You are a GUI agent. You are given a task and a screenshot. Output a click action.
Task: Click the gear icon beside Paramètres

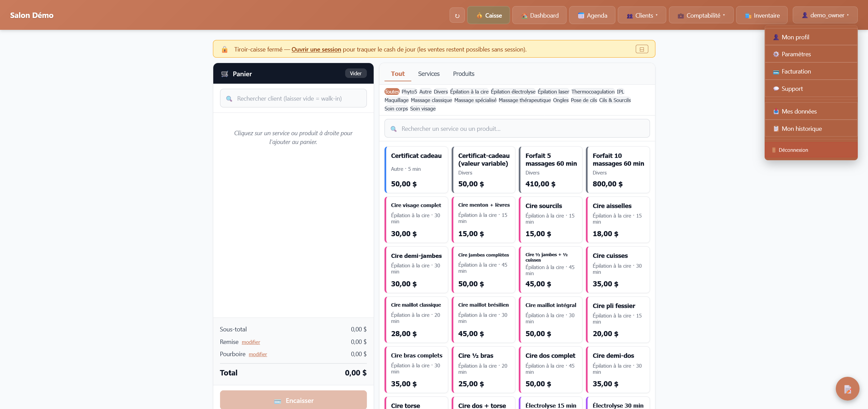point(776,54)
